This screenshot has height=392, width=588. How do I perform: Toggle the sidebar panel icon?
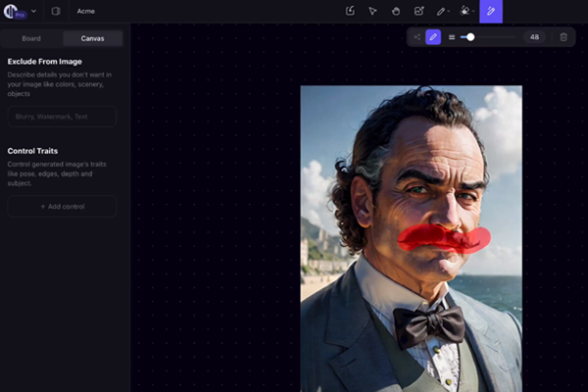(56, 12)
